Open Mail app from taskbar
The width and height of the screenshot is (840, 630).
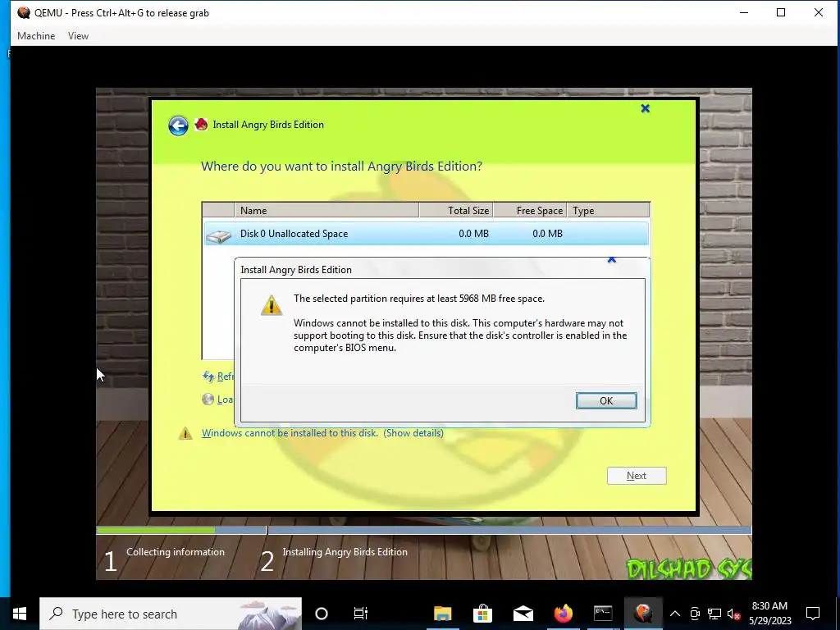click(x=523, y=614)
